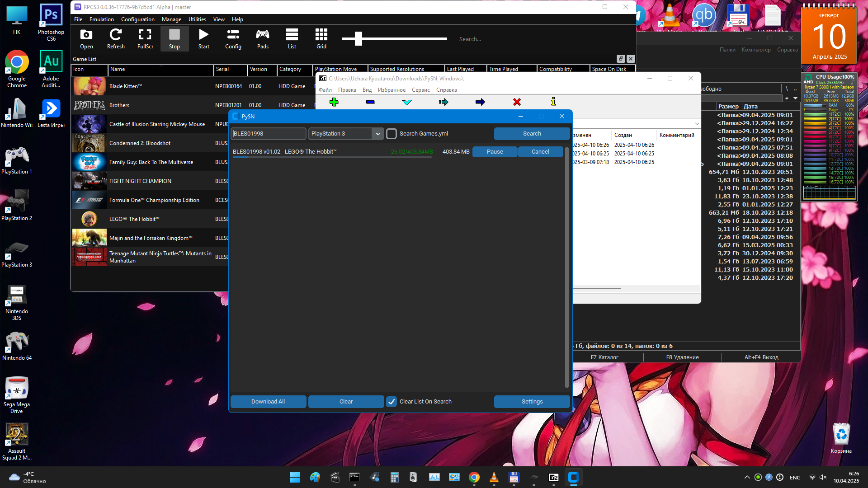Screen dimensions: 868x488
Task: Open a game with RPCS3 Open icon
Action: click(86, 39)
